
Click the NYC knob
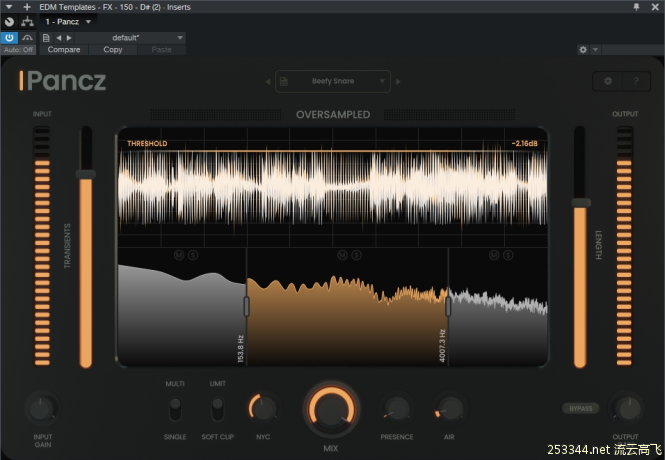pyautogui.click(x=263, y=408)
